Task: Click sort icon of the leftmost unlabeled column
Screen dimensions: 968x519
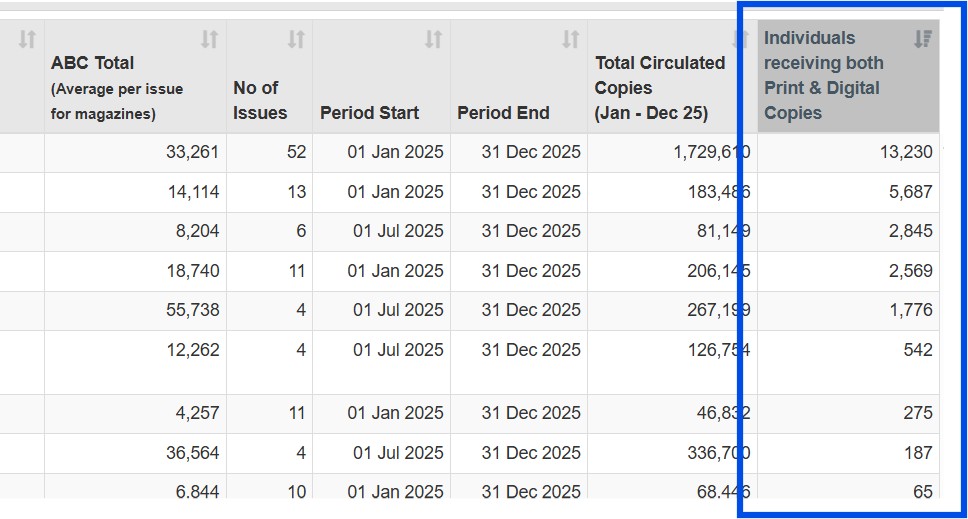Action: point(27,40)
